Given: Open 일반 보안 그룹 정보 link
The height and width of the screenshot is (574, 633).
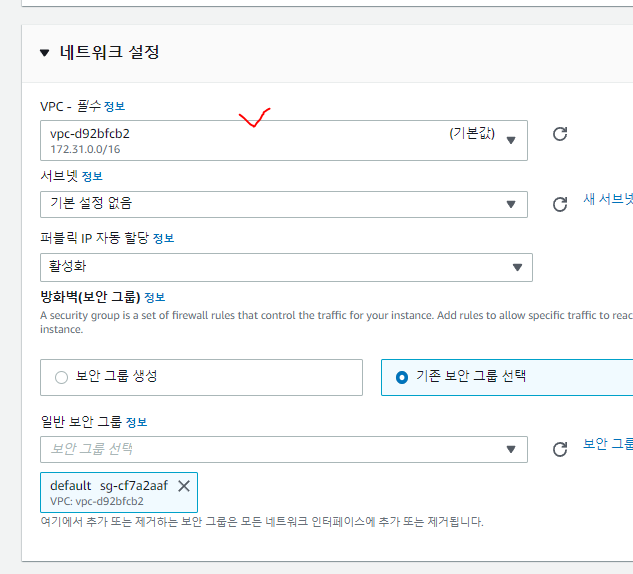Looking at the screenshot, I should [x=136, y=422].
